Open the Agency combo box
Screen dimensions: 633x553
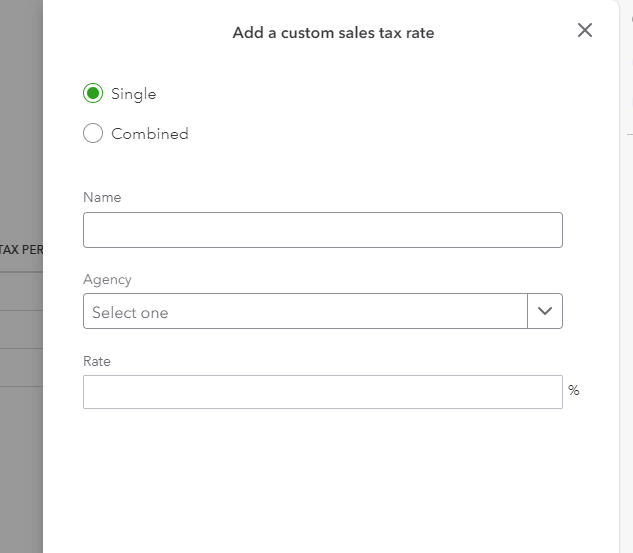pos(305,311)
